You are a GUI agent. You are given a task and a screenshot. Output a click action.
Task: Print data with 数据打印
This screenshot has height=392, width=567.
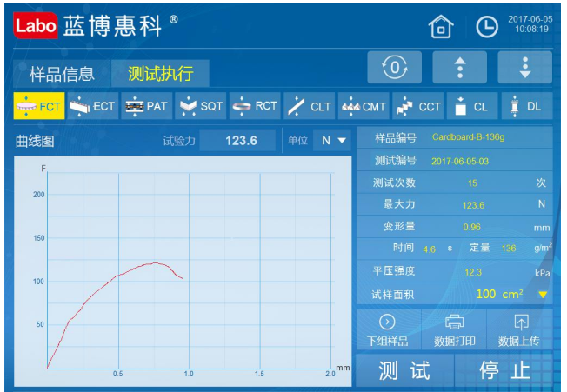pos(454,329)
